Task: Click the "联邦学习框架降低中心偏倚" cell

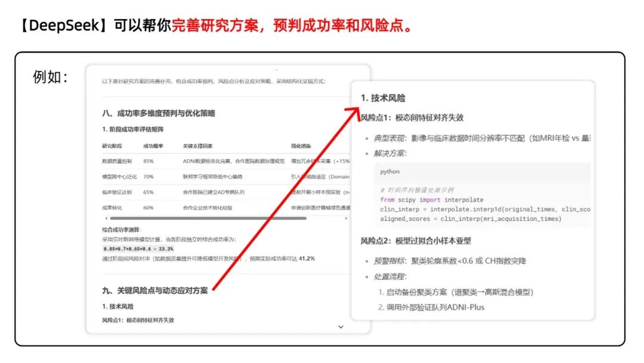Action: pos(212,177)
